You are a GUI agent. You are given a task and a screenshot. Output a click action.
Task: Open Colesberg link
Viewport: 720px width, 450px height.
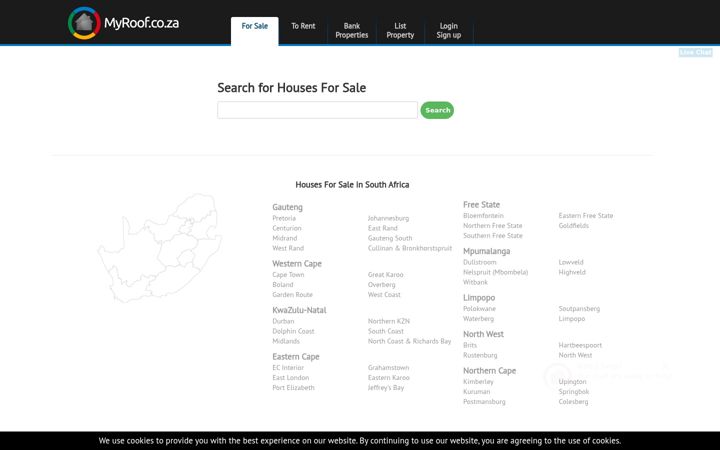pyautogui.click(x=573, y=402)
